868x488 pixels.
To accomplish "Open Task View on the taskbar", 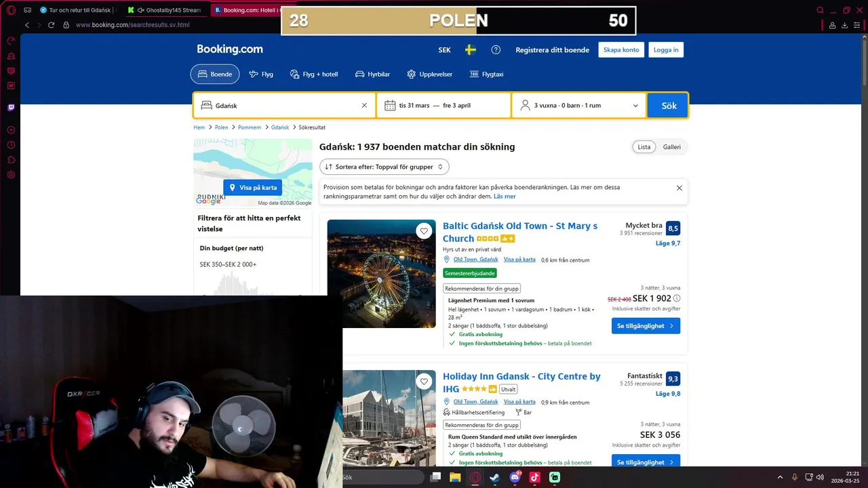I will click(436, 477).
